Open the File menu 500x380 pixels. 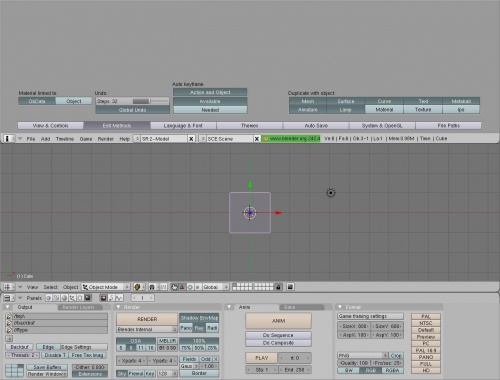tap(31, 139)
